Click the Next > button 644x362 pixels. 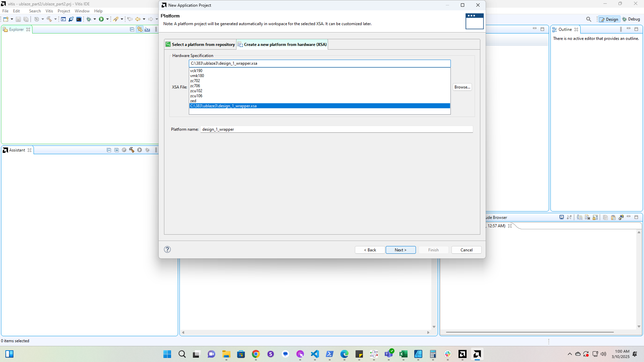click(400, 250)
